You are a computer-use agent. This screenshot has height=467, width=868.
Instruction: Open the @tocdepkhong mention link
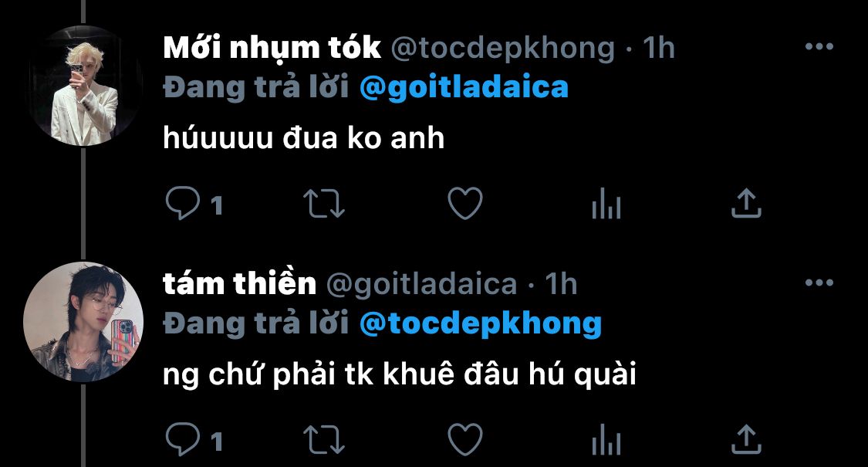click(x=481, y=324)
